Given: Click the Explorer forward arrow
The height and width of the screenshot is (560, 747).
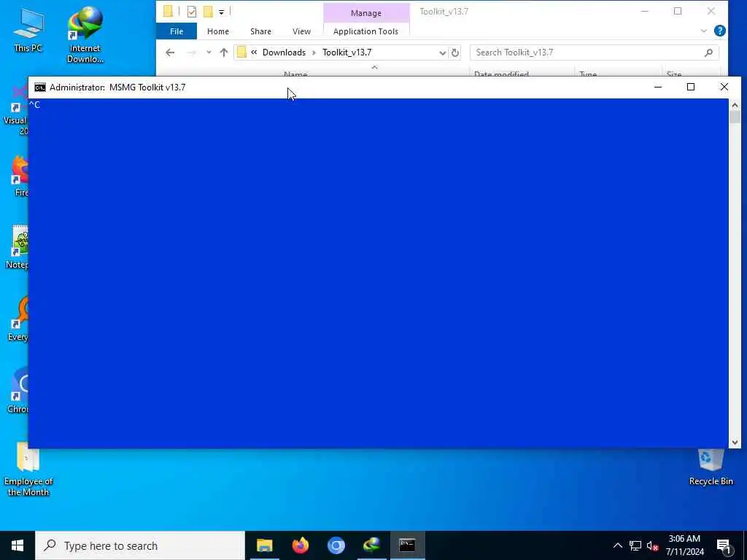Looking at the screenshot, I should (x=191, y=52).
